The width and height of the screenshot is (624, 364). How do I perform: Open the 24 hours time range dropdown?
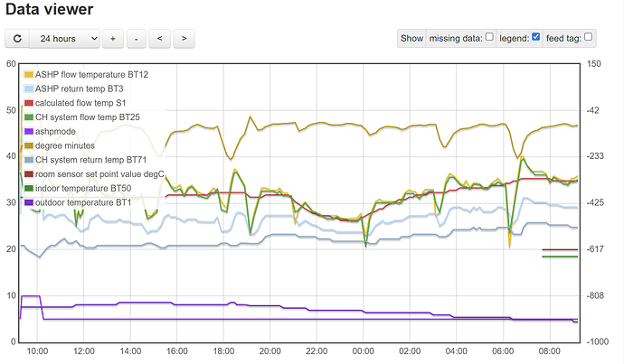64,39
